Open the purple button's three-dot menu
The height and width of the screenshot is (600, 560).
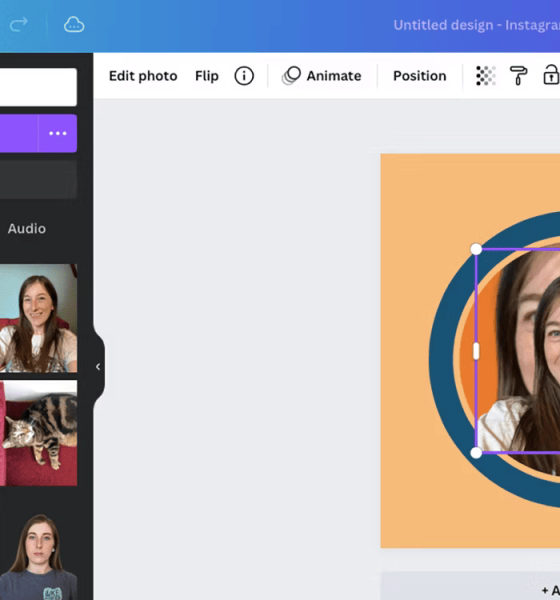click(58, 133)
